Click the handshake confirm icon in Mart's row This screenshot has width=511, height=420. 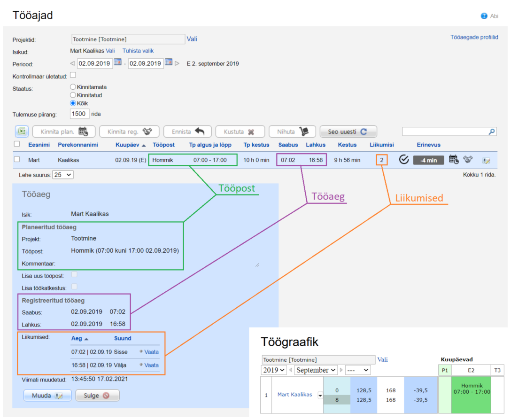pyautogui.click(x=468, y=160)
